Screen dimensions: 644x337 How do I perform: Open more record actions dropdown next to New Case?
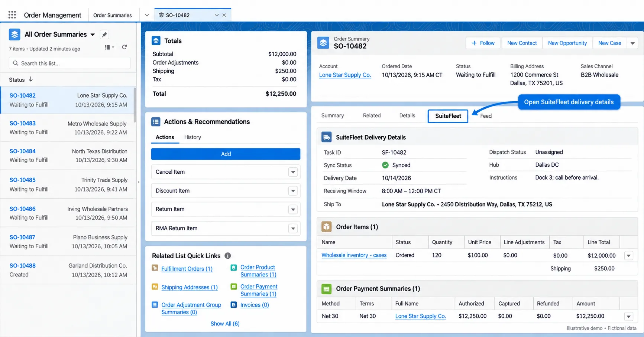pyautogui.click(x=632, y=43)
